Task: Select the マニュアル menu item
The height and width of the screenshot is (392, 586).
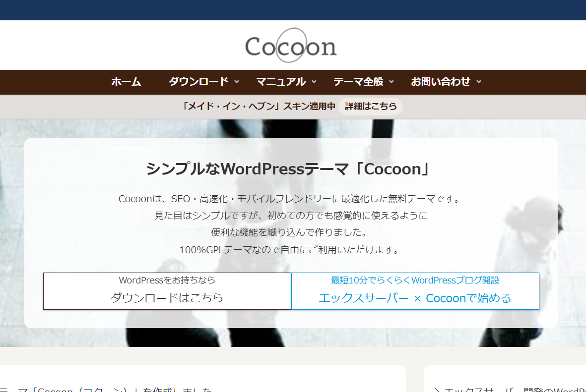Action: pyautogui.click(x=281, y=82)
